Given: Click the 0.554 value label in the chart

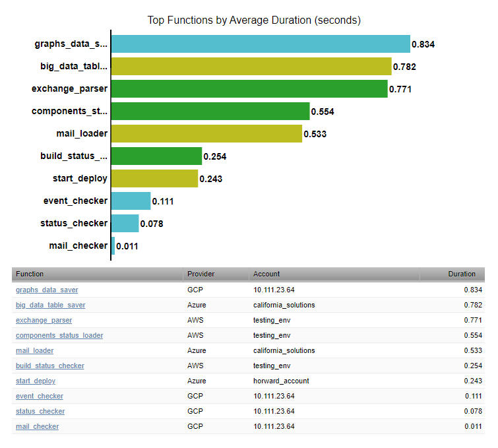Looking at the screenshot, I should pyautogui.click(x=323, y=112).
